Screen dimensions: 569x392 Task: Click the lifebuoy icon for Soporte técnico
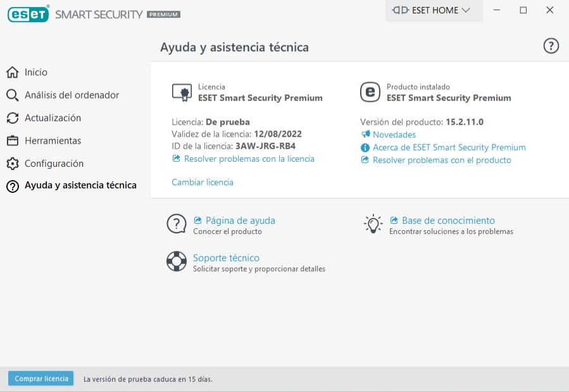tap(177, 261)
